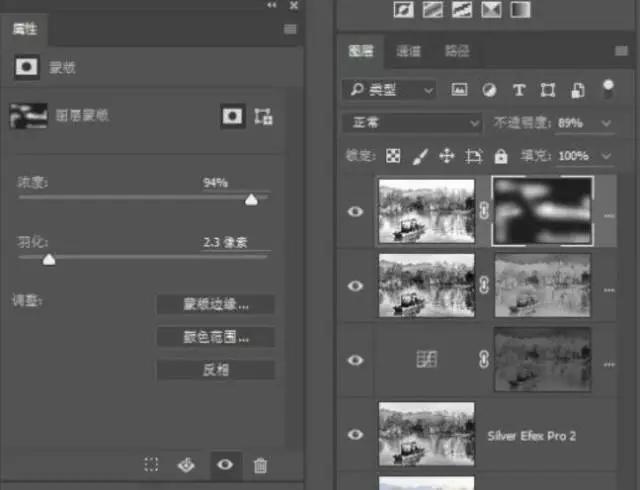This screenshot has height=490, width=640.
Task: Toggle the mask enable eye in Properties
Action: (225, 464)
